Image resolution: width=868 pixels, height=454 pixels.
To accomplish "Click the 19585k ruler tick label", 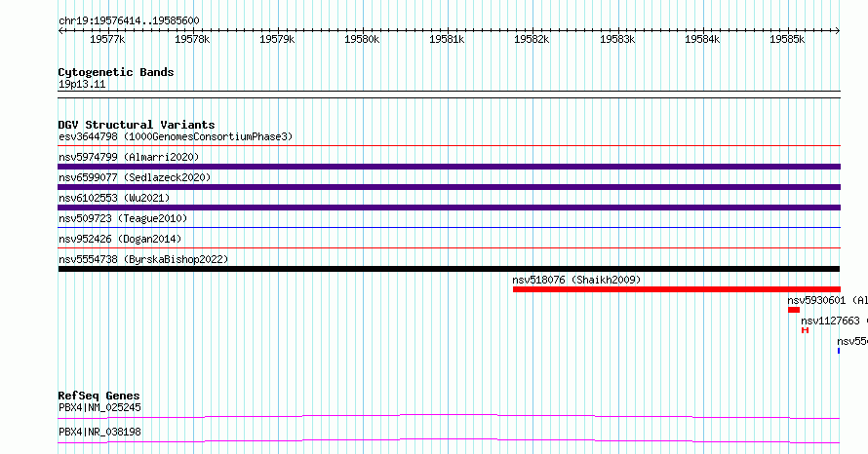I will click(x=787, y=39).
